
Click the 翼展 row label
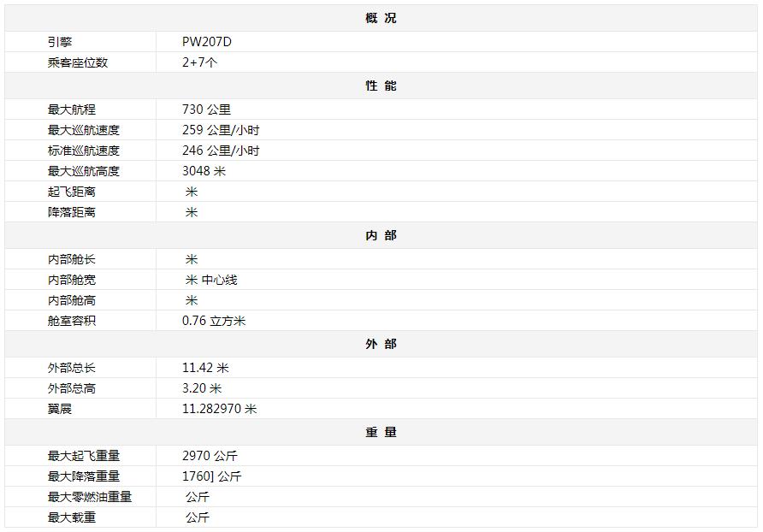(x=60, y=409)
